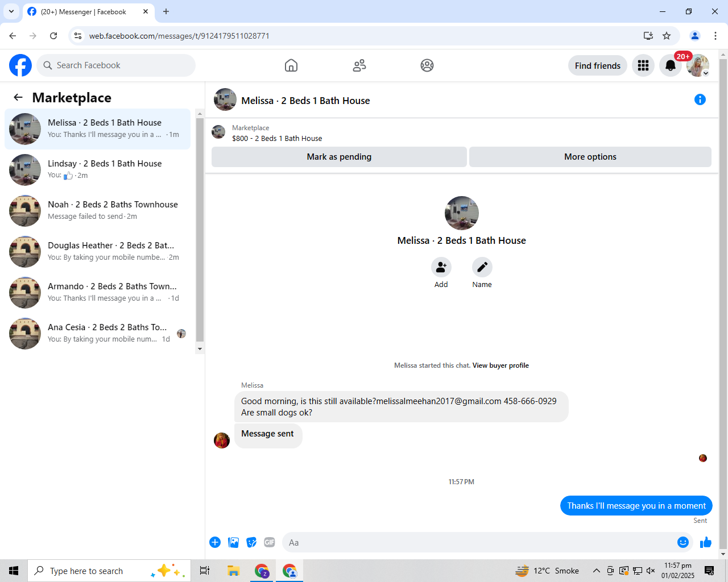Viewport: 728px width, 582px height.
Task: Open the Groups icon in top navigation
Action: [x=427, y=65]
